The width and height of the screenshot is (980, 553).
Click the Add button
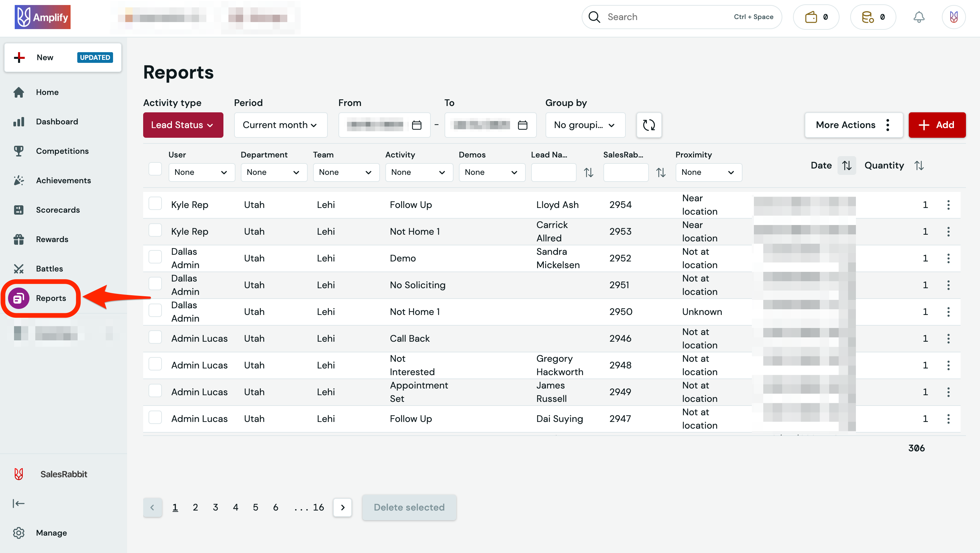click(x=937, y=125)
